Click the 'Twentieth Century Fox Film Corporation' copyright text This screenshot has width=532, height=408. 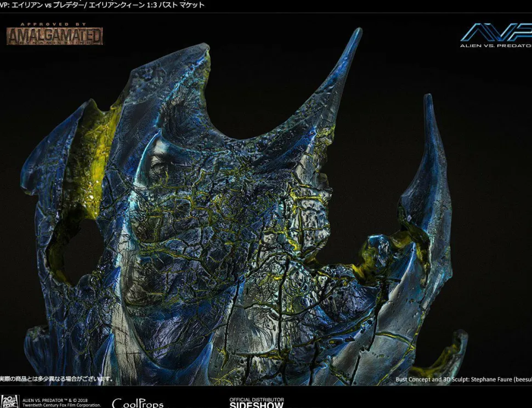[x=62, y=405]
